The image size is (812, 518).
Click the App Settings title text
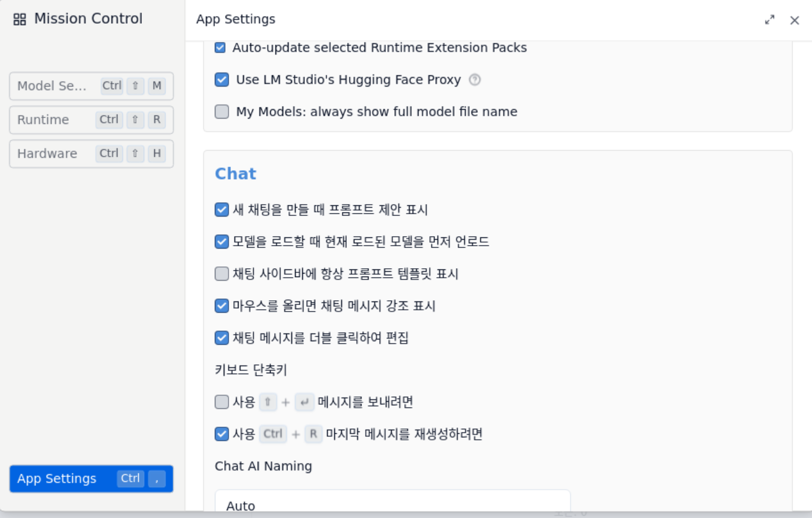tap(236, 20)
